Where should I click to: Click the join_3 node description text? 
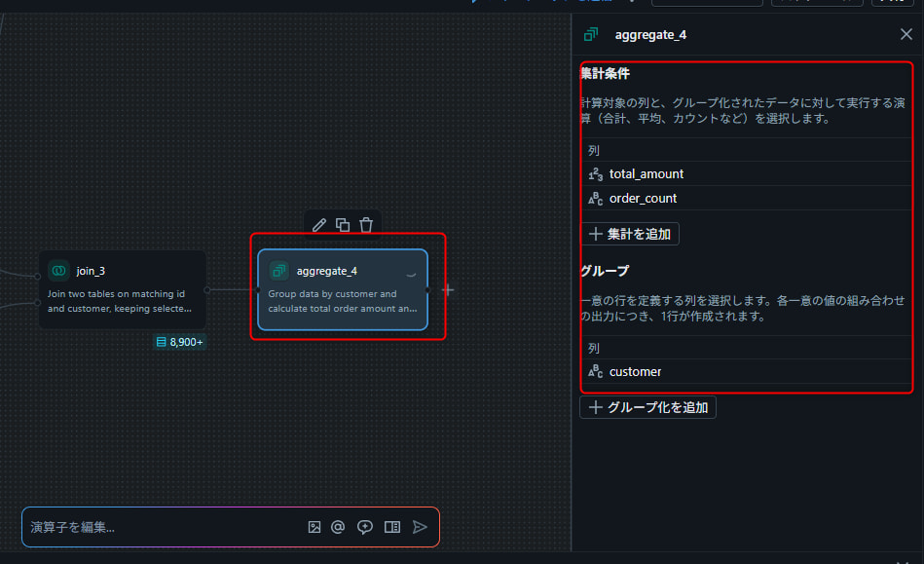tap(120, 301)
